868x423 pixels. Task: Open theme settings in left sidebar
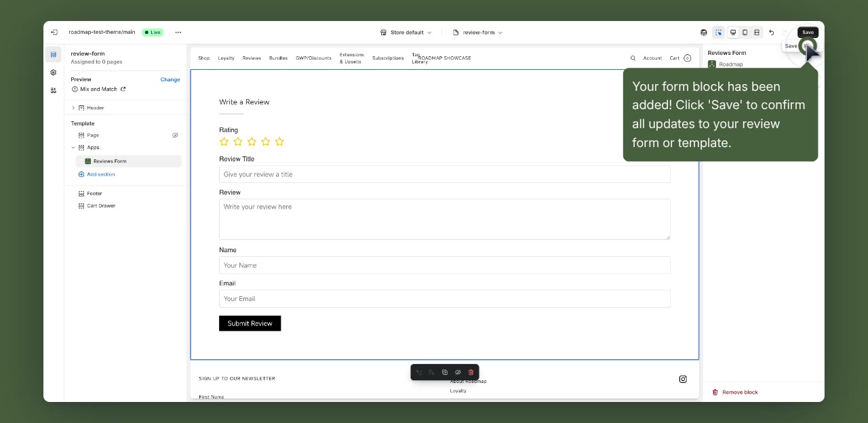click(54, 72)
